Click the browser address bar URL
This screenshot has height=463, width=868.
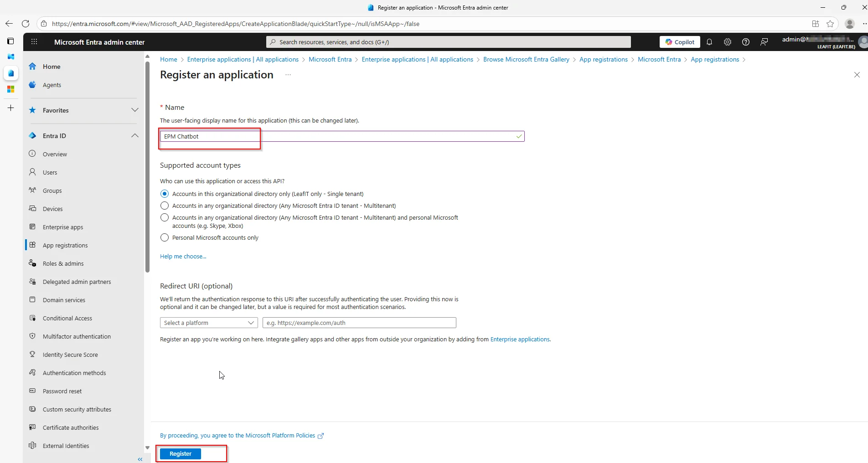(x=236, y=24)
